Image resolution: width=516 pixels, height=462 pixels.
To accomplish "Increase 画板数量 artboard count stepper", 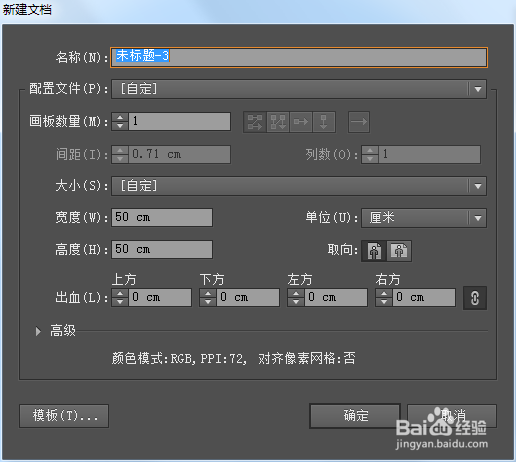I will coord(120,117).
